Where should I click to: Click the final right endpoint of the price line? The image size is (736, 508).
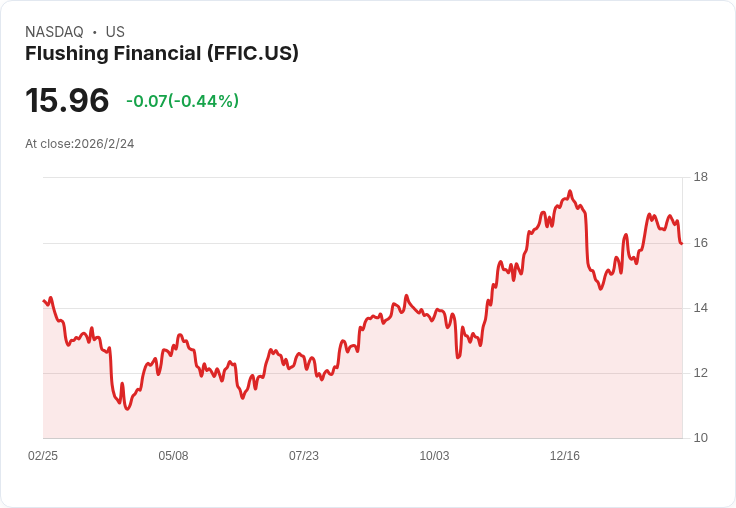pyautogui.click(x=681, y=243)
